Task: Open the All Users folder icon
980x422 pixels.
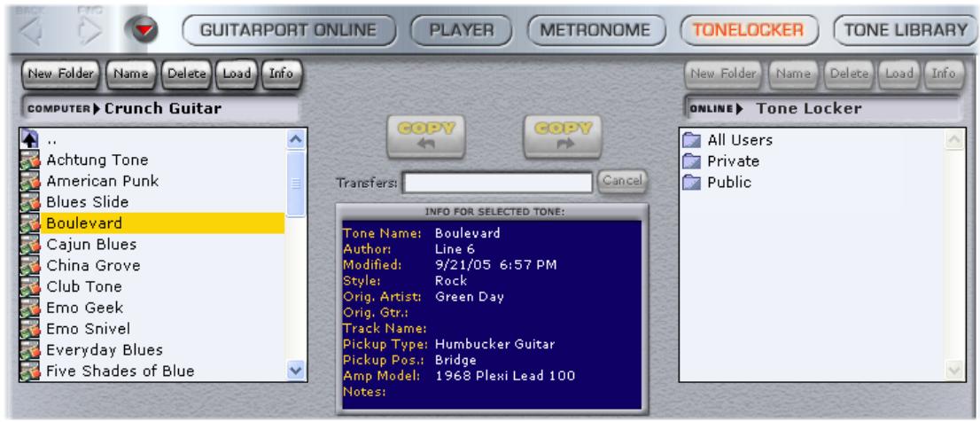Action: (x=692, y=140)
